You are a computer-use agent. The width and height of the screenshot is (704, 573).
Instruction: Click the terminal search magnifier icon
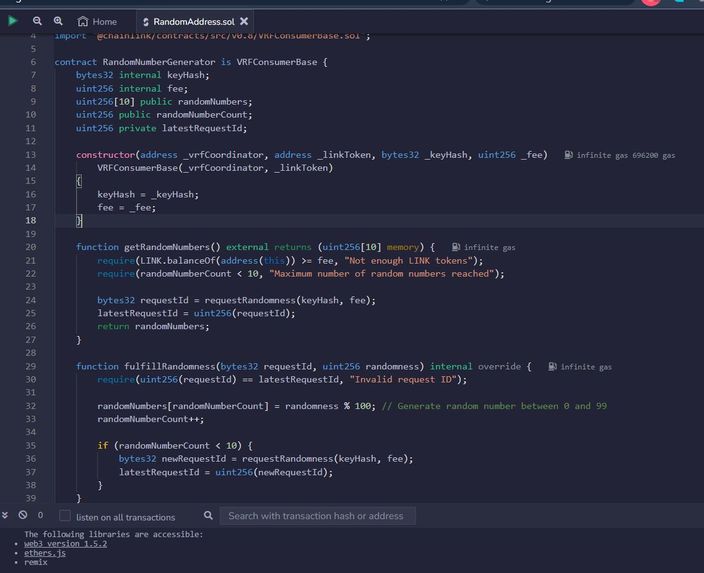(x=208, y=516)
